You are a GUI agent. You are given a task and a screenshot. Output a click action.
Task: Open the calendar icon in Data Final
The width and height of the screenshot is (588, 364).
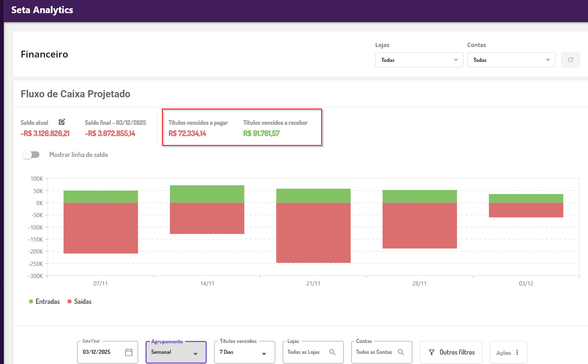128,352
